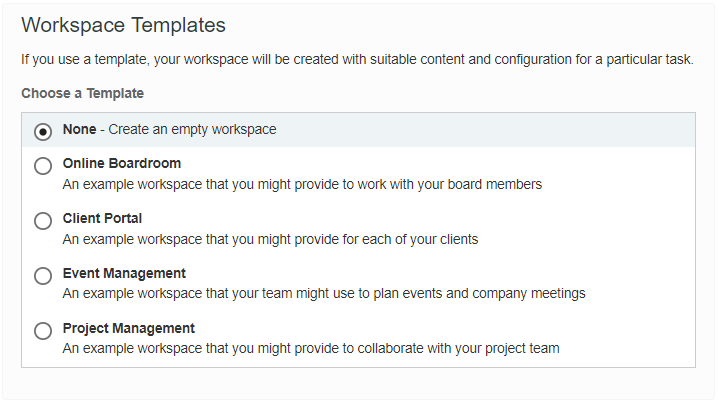Click the "Client Portal" template title
The height and width of the screenshot is (406, 719).
tap(102, 219)
